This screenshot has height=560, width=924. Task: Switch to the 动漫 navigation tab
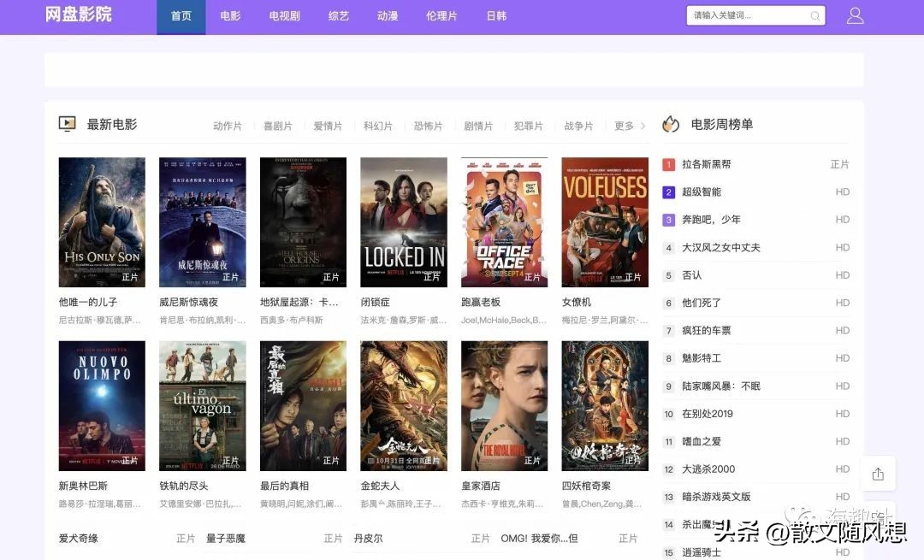pos(388,16)
